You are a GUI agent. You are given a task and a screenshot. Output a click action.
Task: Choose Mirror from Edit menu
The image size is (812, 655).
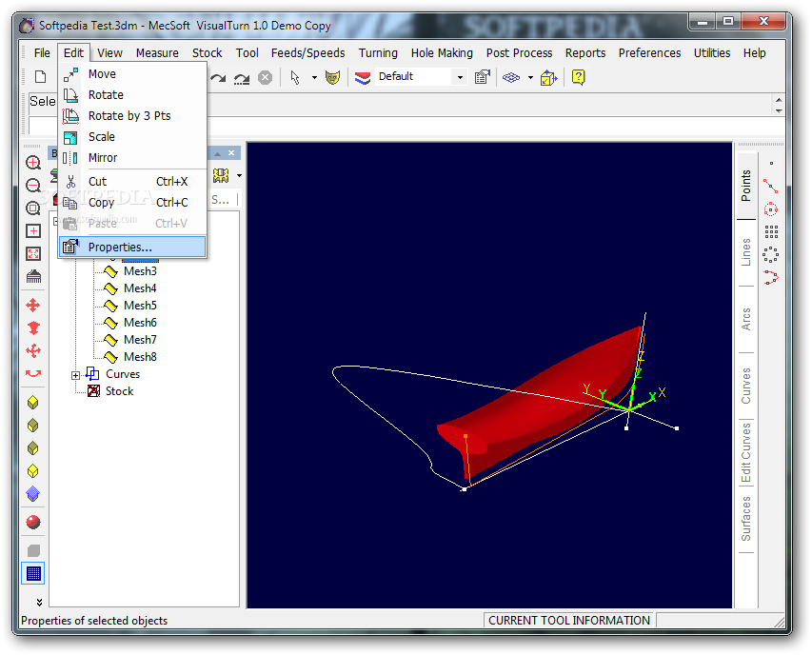coord(132,157)
